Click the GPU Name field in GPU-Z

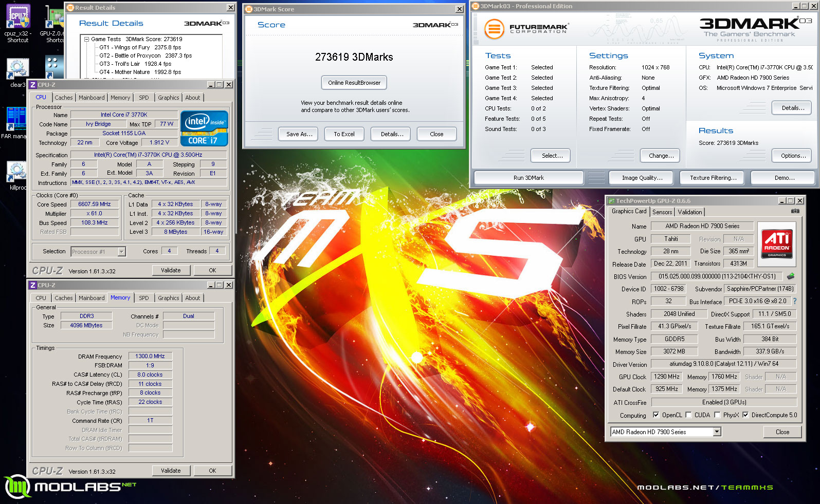tap(702, 226)
